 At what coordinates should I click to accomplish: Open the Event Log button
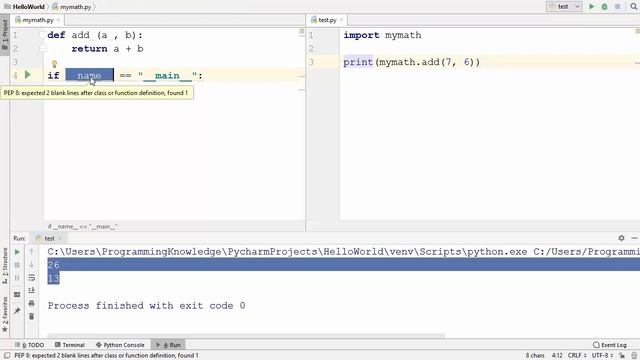[610, 345]
